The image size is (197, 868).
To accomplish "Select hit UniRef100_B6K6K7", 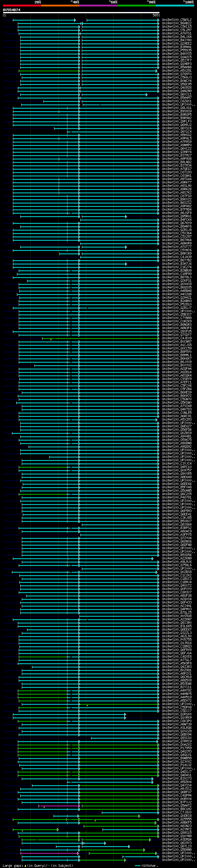I will (177, 358).
